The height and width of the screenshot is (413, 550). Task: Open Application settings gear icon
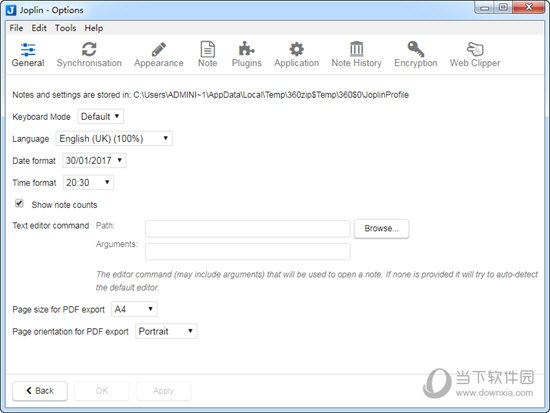[x=296, y=49]
